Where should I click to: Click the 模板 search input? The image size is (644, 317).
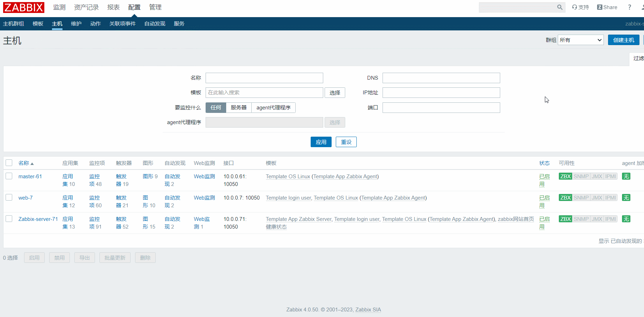(264, 93)
